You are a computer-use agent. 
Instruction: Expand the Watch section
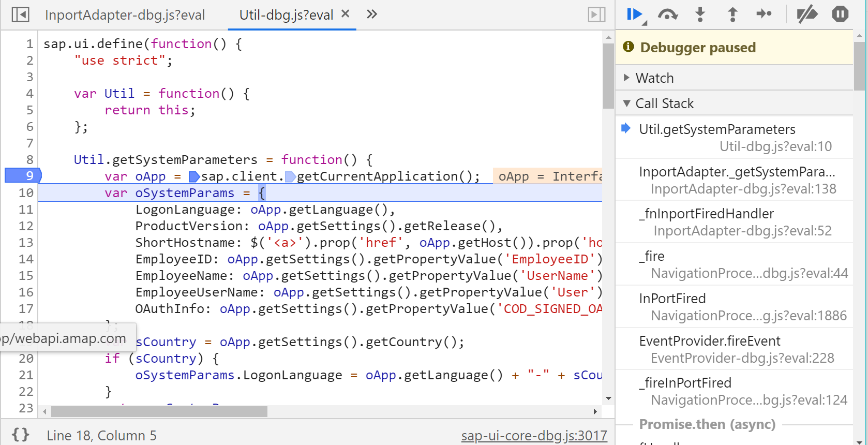[735, 78]
